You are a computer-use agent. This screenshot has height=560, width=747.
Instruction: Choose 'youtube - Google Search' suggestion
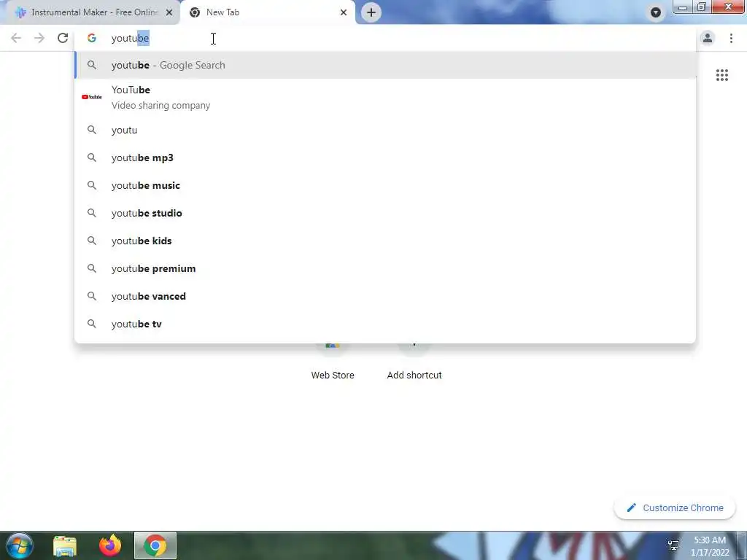385,65
